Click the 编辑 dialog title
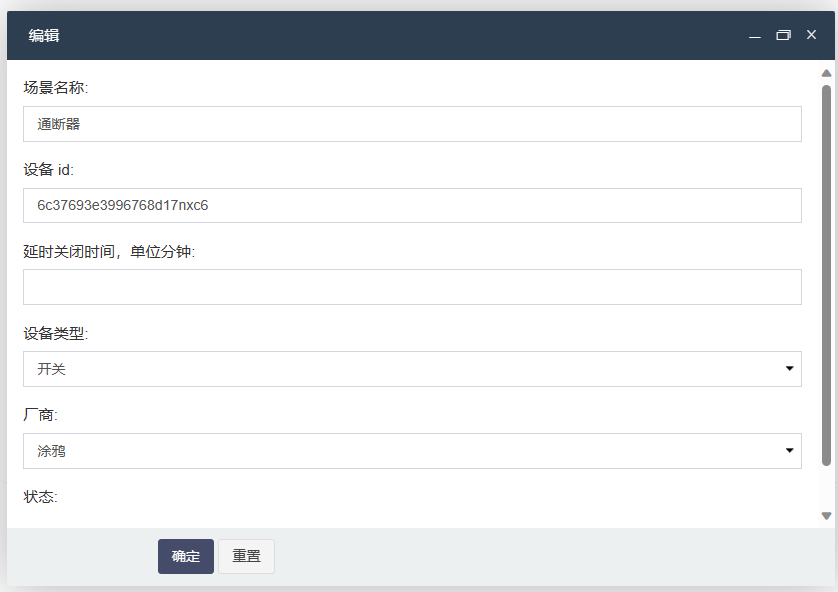The height and width of the screenshot is (592, 838). click(x=44, y=35)
